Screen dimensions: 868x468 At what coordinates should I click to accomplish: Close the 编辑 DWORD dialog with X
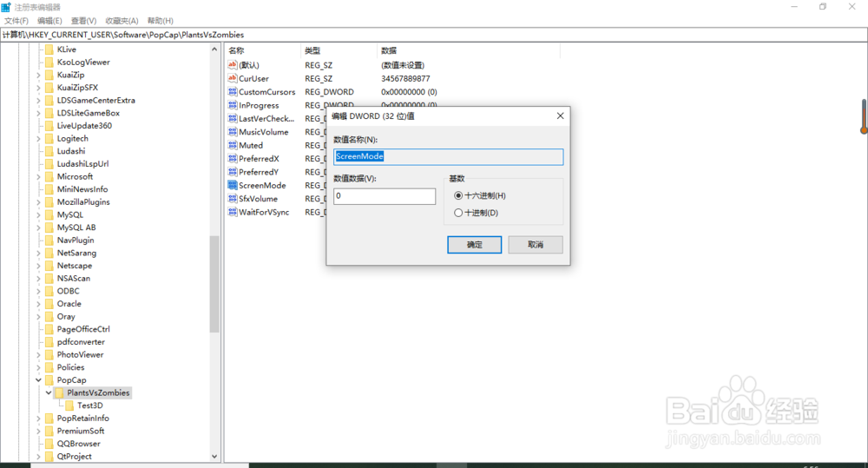pyautogui.click(x=560, y=115)
